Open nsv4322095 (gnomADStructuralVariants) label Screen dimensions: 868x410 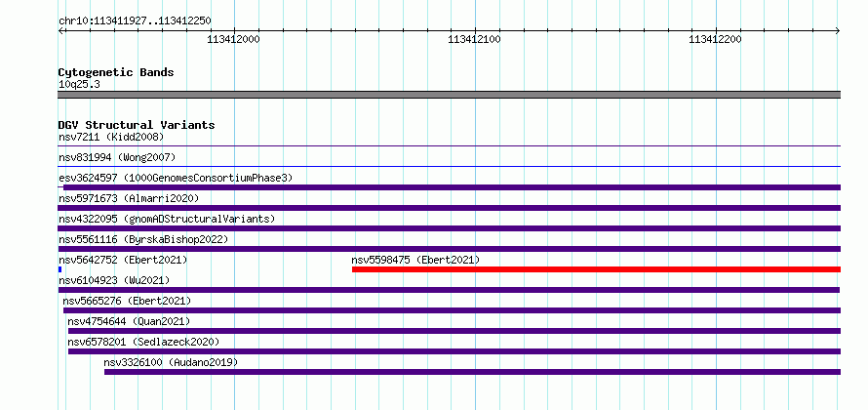(x=167, y=219)
